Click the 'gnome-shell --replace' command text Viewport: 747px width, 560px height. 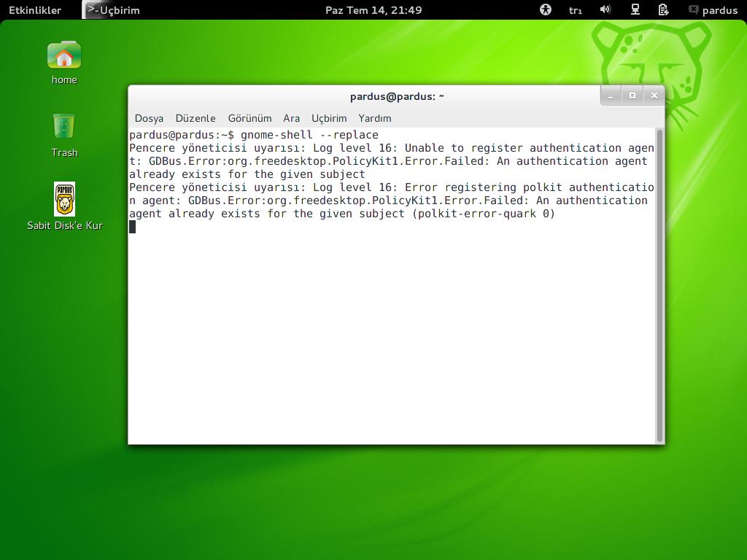point(309,135)
